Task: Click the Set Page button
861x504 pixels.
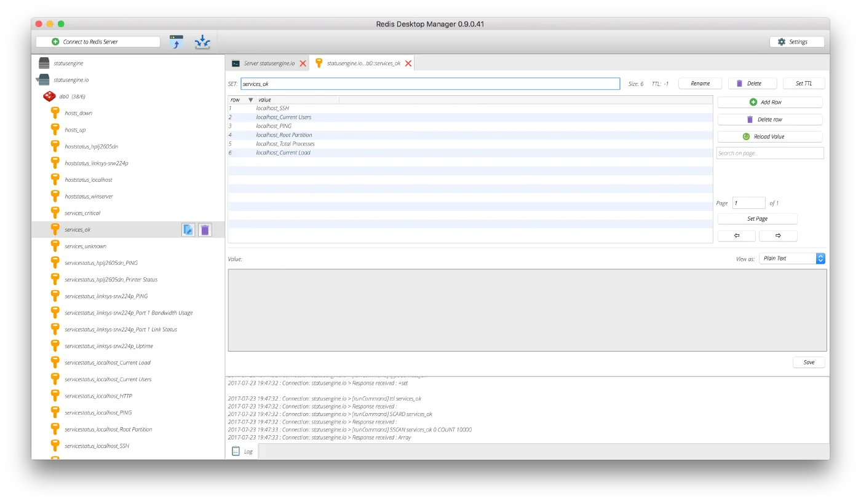Action: [757, 219]
